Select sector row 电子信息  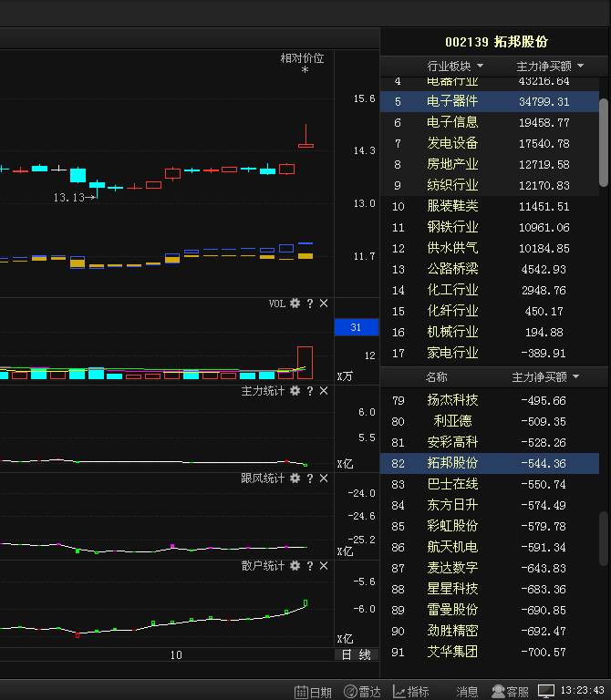(x=490, y=122)
